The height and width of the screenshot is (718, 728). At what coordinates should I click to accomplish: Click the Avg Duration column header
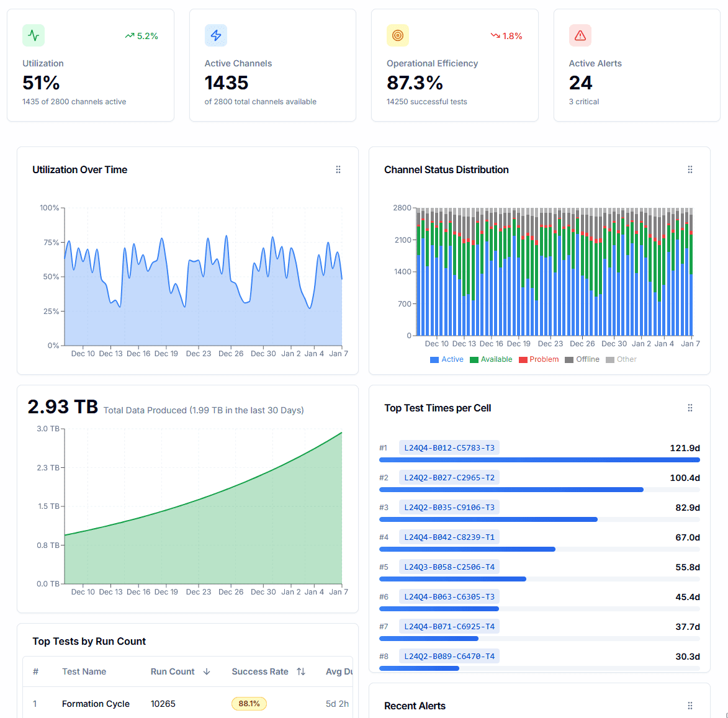(339, 671)
